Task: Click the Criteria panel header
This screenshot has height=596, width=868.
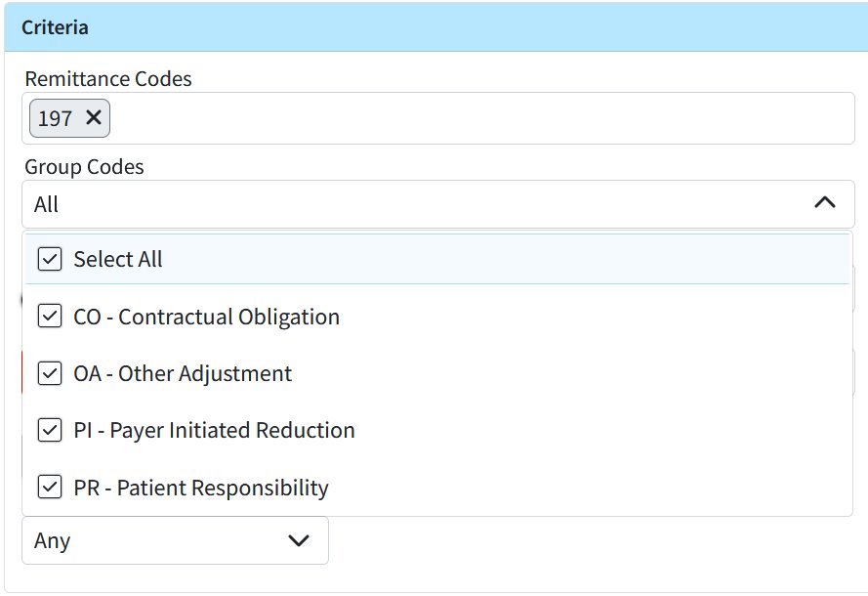Action: click(x=434, y=27)
